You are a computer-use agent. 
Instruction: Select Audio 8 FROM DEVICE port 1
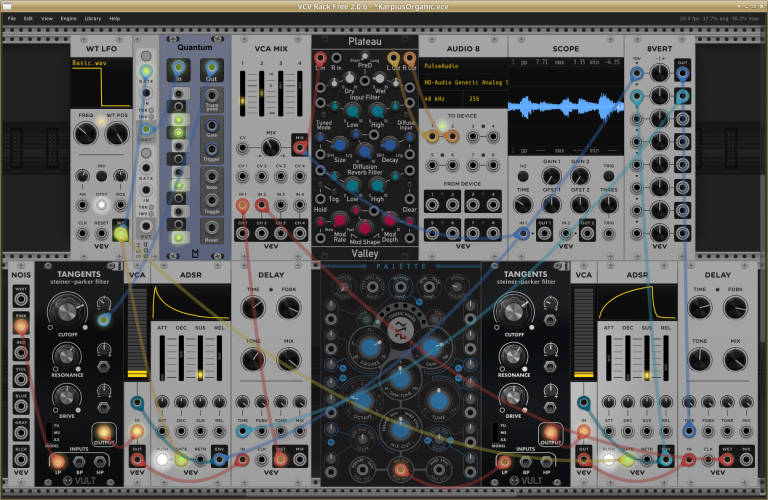[x=432, y=204]
